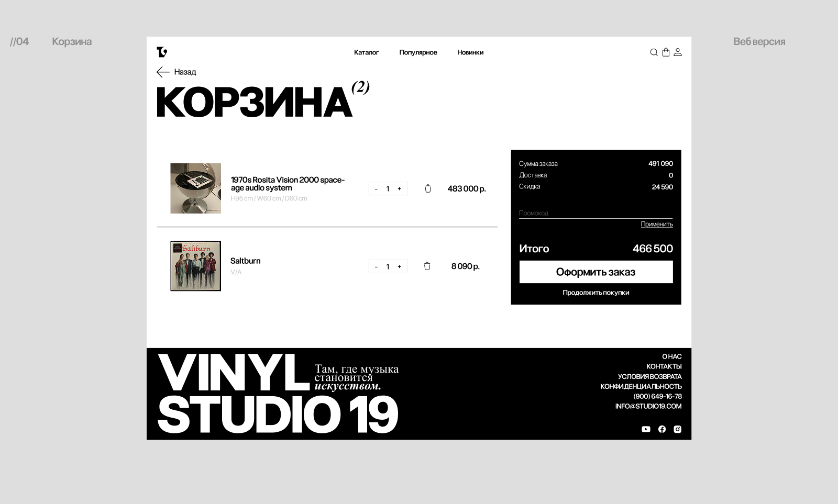
Task: Open the Saltburn album cover thumbnail
Action: [195, 266]
